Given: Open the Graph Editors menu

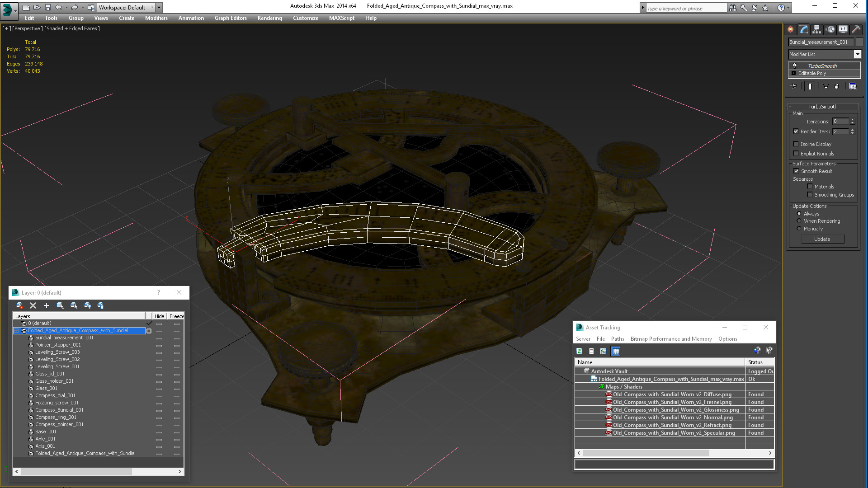Looking at the screenshot, I should [x=231, y=18].
